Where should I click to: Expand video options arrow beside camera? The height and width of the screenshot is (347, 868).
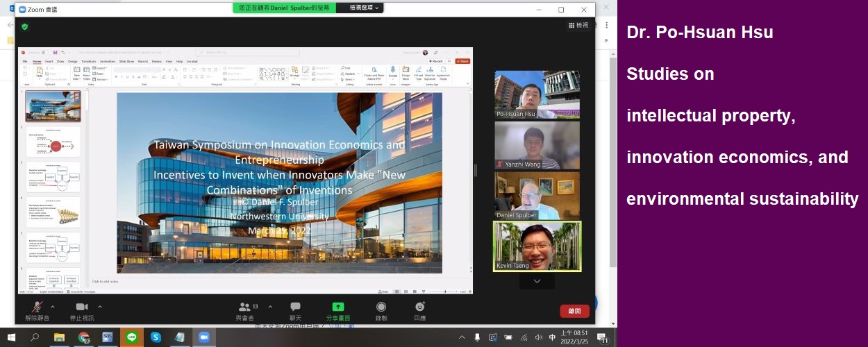pyautogui.click(x=100, y=306)
